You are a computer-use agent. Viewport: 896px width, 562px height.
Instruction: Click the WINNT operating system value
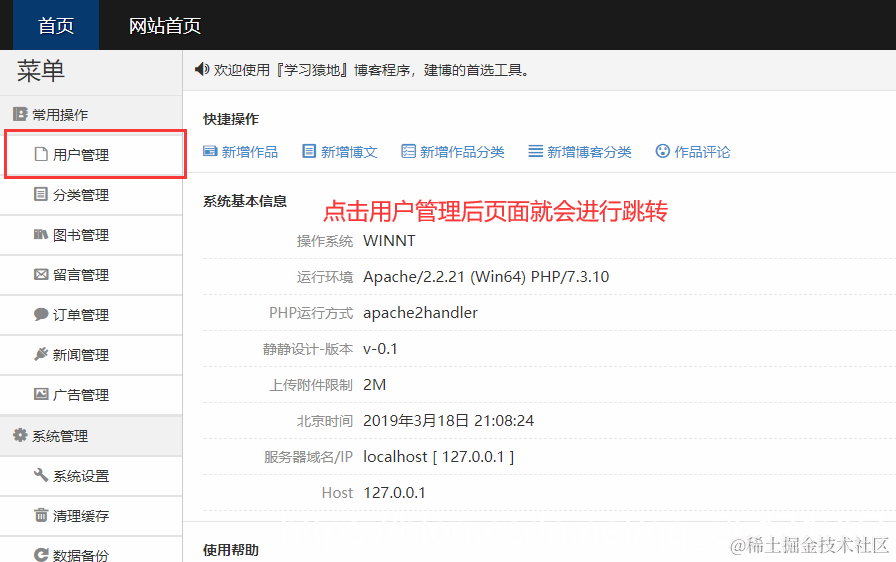click(x=389, y=241)
